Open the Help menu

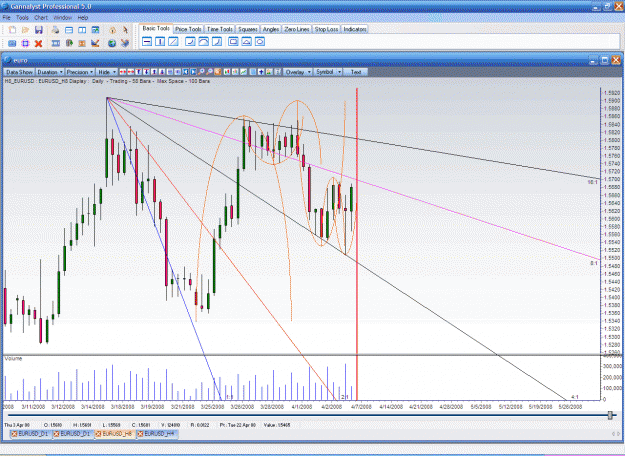(83, 18)
